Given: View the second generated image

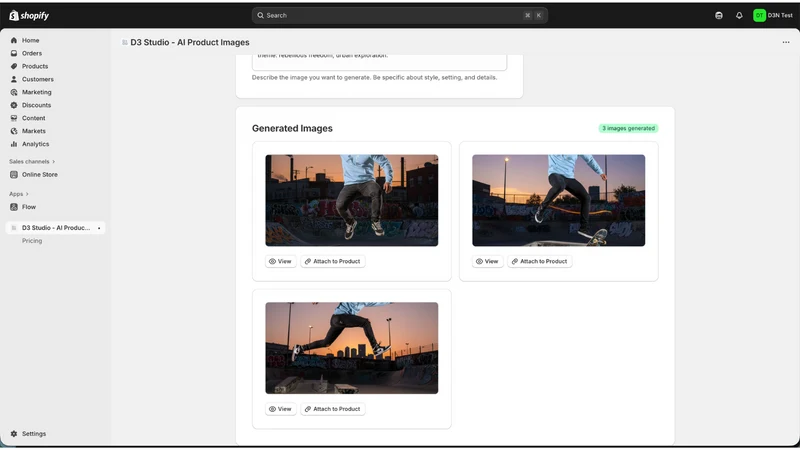Looking at the screenshot, I should point(487,261).
